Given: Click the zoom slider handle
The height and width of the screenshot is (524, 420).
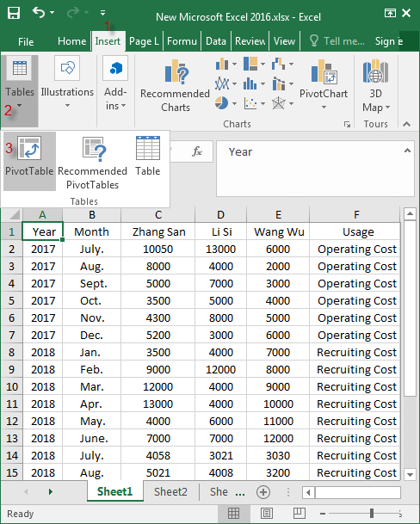Looking at the screenshot, I should [372, 514].
